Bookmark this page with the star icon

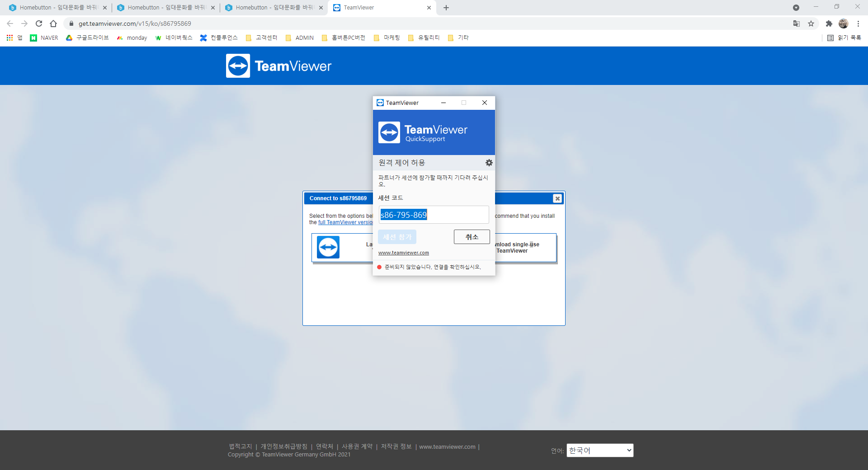811,23
